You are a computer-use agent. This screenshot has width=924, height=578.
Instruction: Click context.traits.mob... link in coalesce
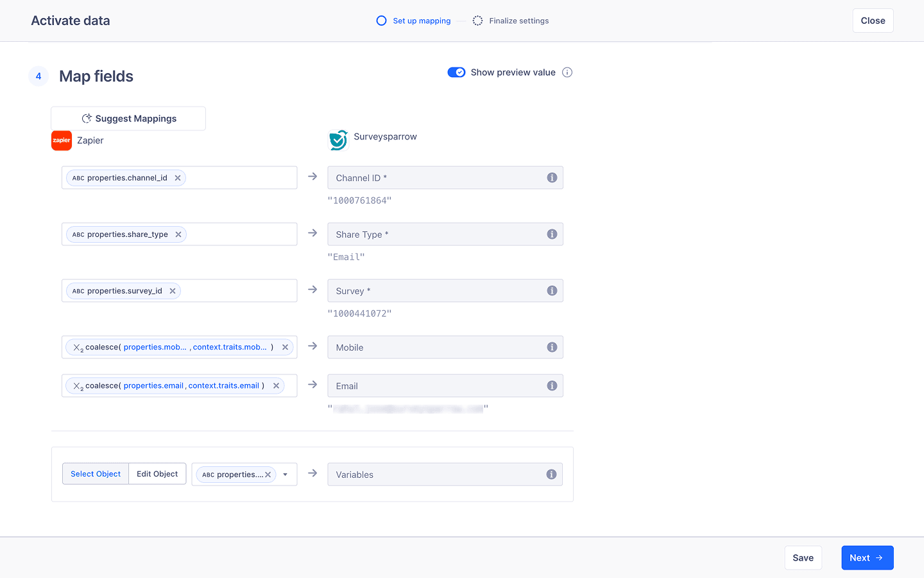click(x=230, y=347)
